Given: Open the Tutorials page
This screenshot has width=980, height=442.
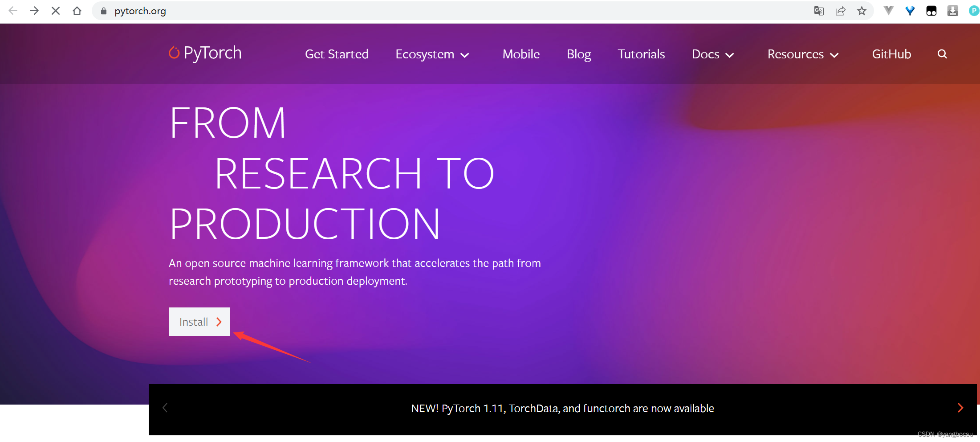Looking at the screenshot, I should [x=641, y=54].
